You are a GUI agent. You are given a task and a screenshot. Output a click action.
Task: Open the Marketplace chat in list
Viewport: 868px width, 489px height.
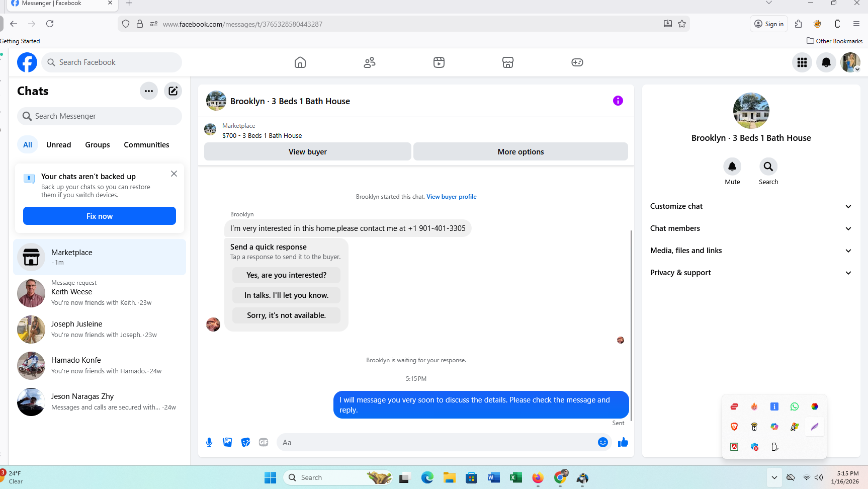point(100,257)
